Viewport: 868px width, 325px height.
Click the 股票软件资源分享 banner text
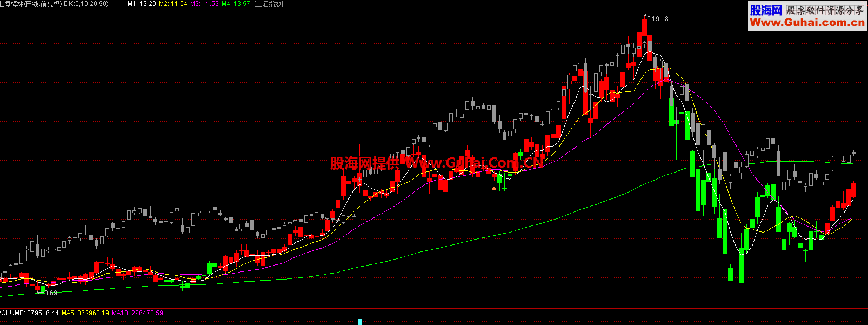[x=825, y=10]
